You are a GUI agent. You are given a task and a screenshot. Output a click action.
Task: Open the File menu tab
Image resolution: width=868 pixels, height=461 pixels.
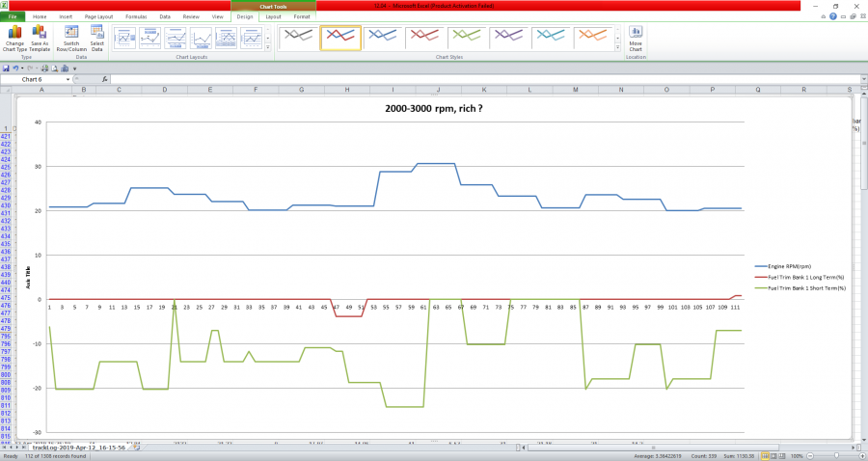(x=14, y=16)
